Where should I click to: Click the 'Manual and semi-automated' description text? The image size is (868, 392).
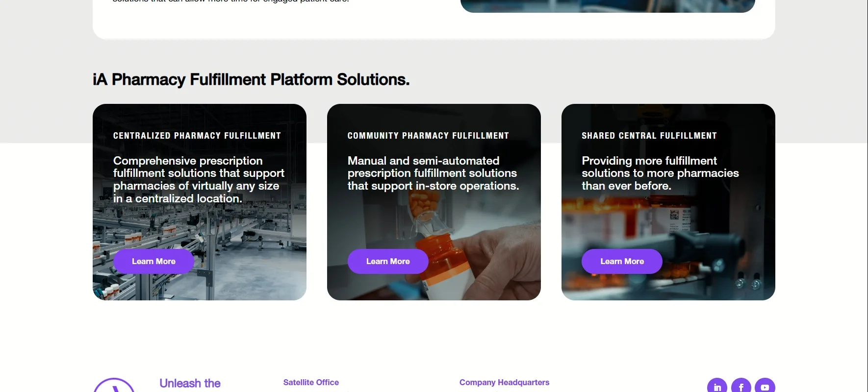coord(433,173)
